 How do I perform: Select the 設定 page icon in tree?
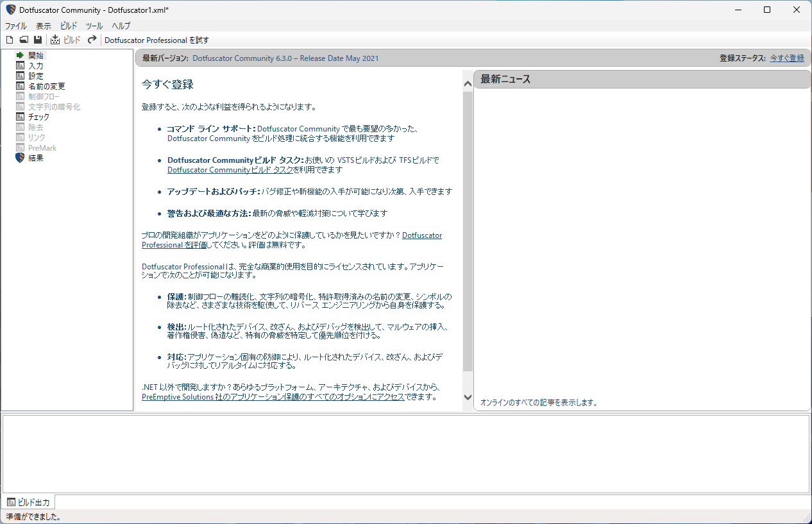[20, 76]
